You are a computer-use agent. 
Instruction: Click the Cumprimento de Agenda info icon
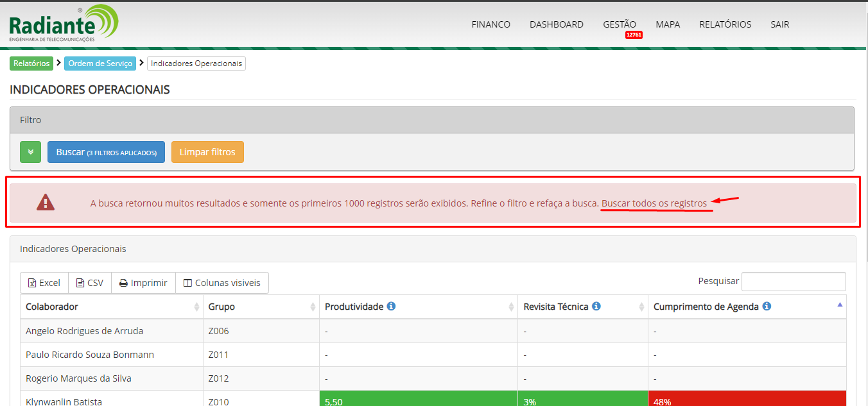[x=767, y=307]
